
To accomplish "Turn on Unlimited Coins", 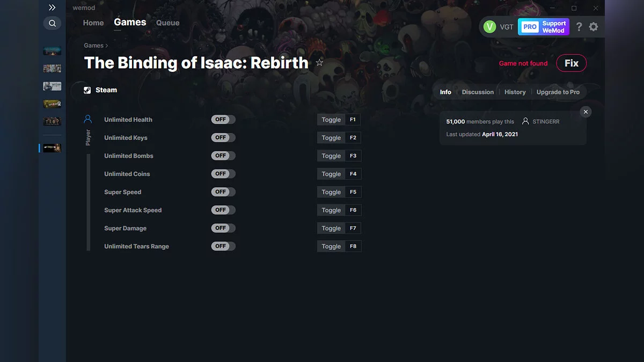I will coord(223,173).
